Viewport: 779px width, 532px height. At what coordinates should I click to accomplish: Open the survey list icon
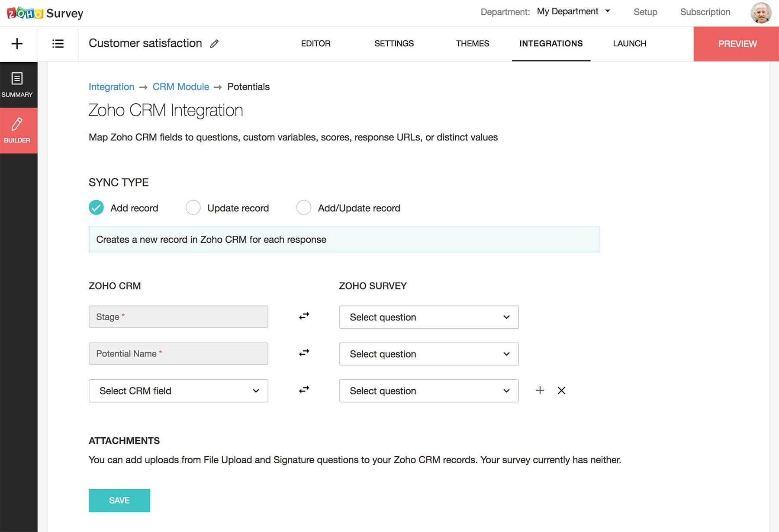tap(58, 44)
